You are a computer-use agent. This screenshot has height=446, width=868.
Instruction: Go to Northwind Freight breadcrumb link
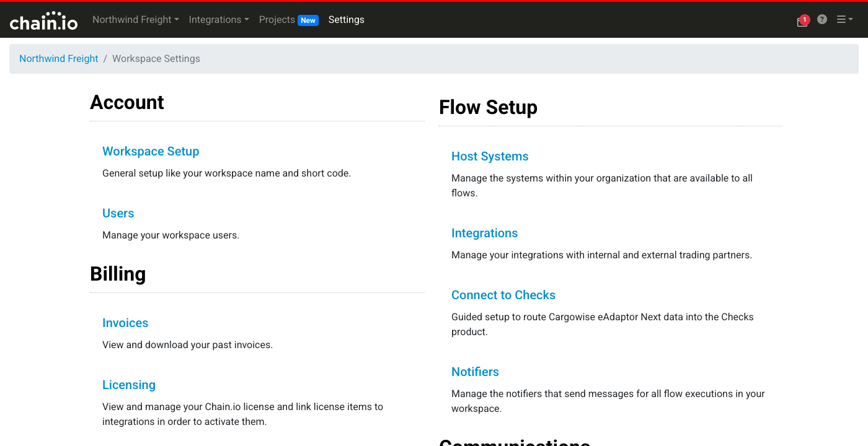(59, 59)
